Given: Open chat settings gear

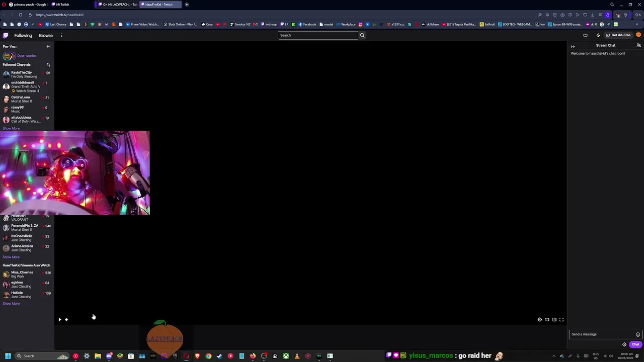Looking at the screenshot, I should 624,344.
